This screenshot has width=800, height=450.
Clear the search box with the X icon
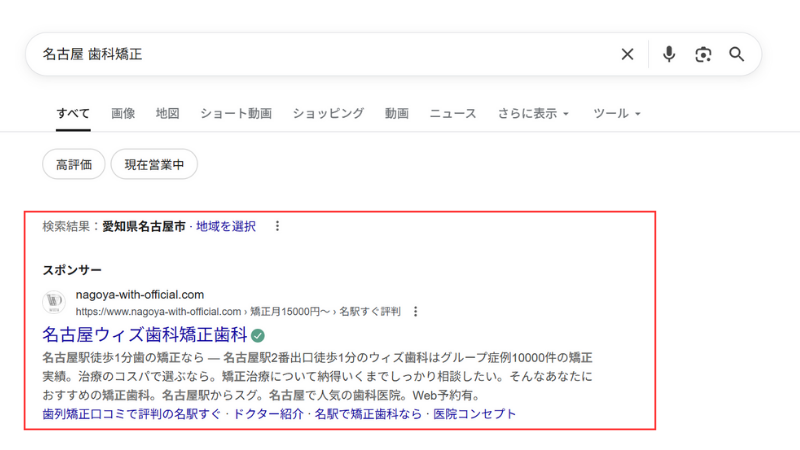tap(628, 54)
